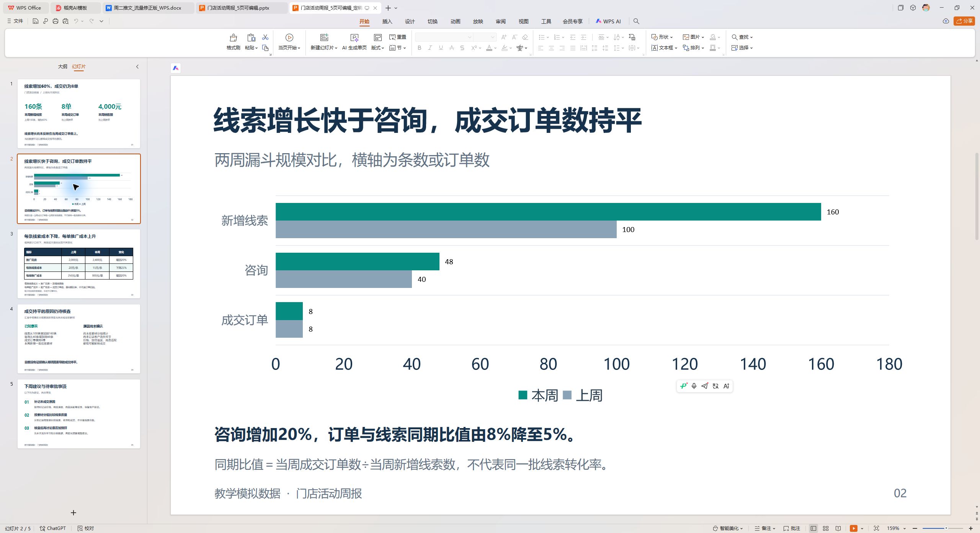980x533 pixels.
Task: Click the font color A swatch button
Action: pos(489,48)
